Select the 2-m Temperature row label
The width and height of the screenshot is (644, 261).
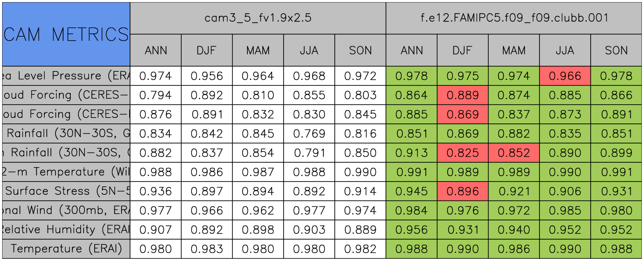[66, 172]
